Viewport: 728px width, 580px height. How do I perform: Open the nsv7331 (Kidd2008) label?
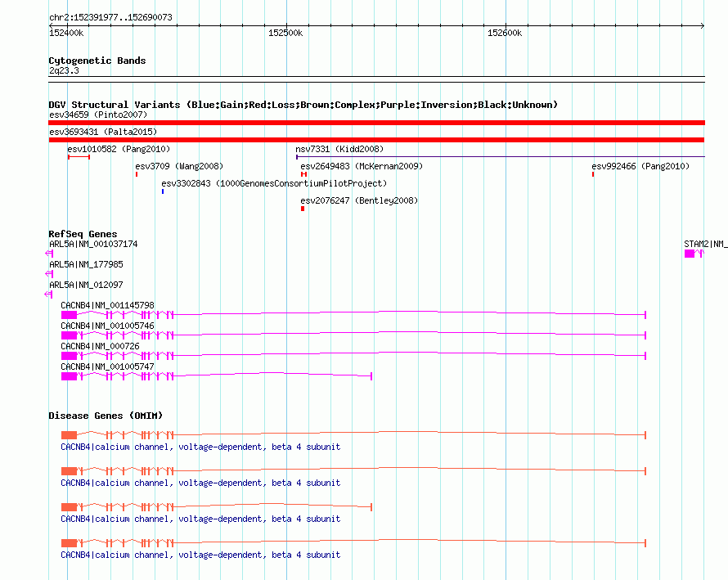click(339, 149)
